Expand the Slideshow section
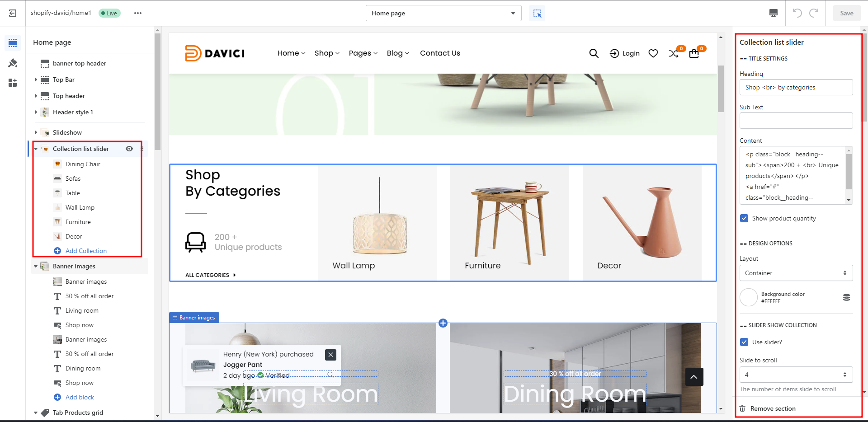 coord(36,132)
